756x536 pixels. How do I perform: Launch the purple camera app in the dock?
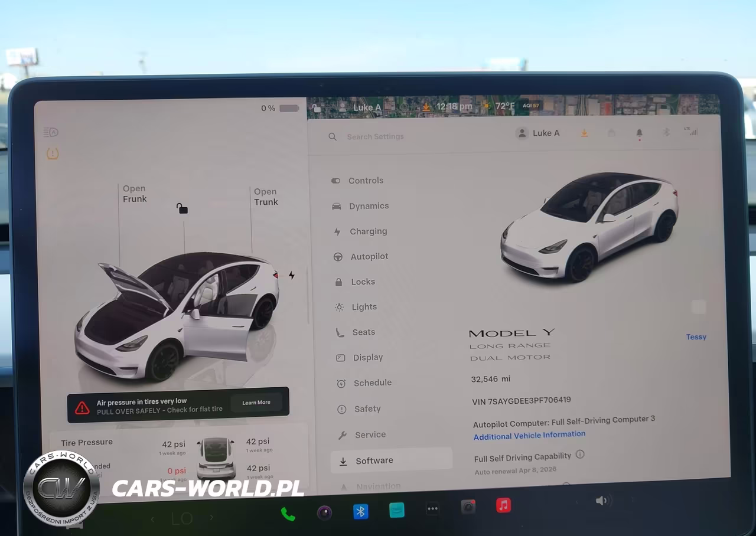point(324,512)
